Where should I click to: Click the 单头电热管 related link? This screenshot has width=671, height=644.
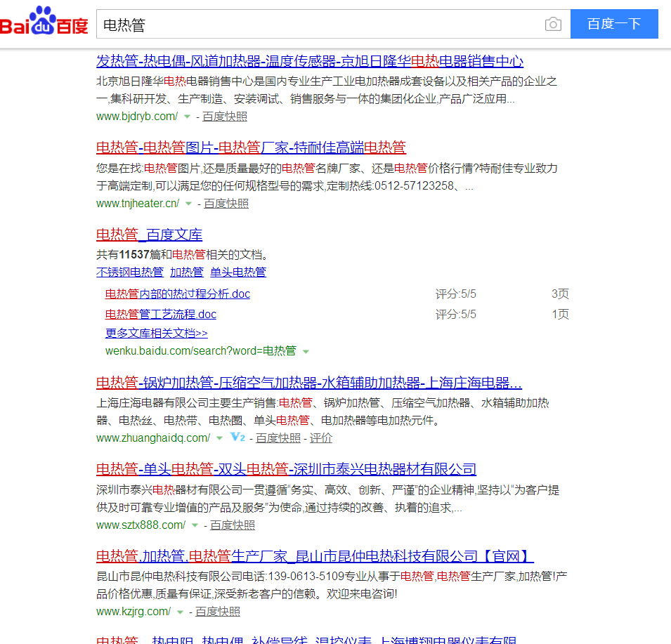click(238, 272)
